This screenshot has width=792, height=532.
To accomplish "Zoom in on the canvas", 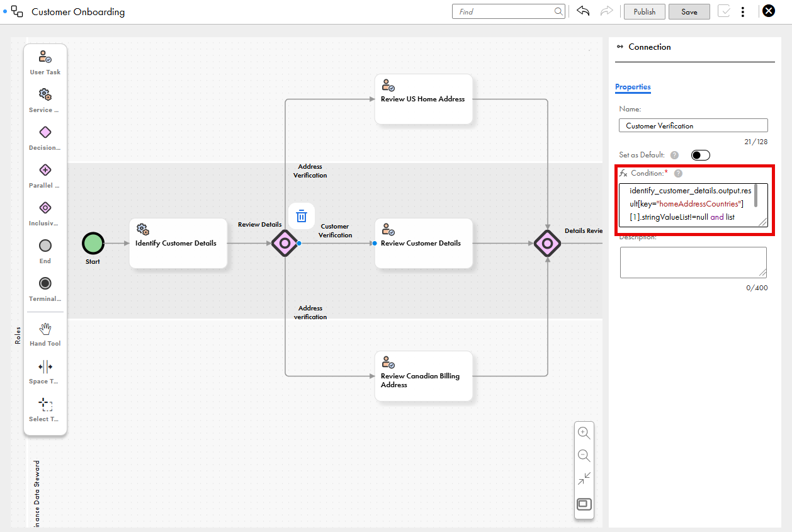I will point(584,433).
